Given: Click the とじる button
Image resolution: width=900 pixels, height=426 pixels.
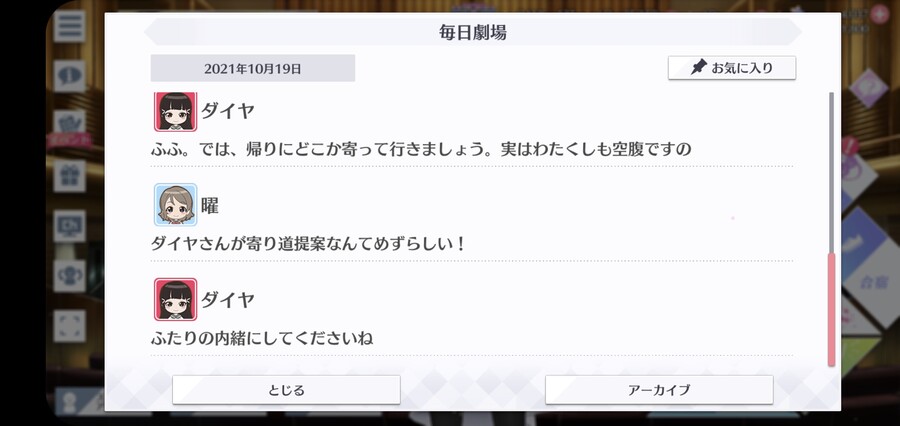Looking at the screenshot, I should coord(286,390).
